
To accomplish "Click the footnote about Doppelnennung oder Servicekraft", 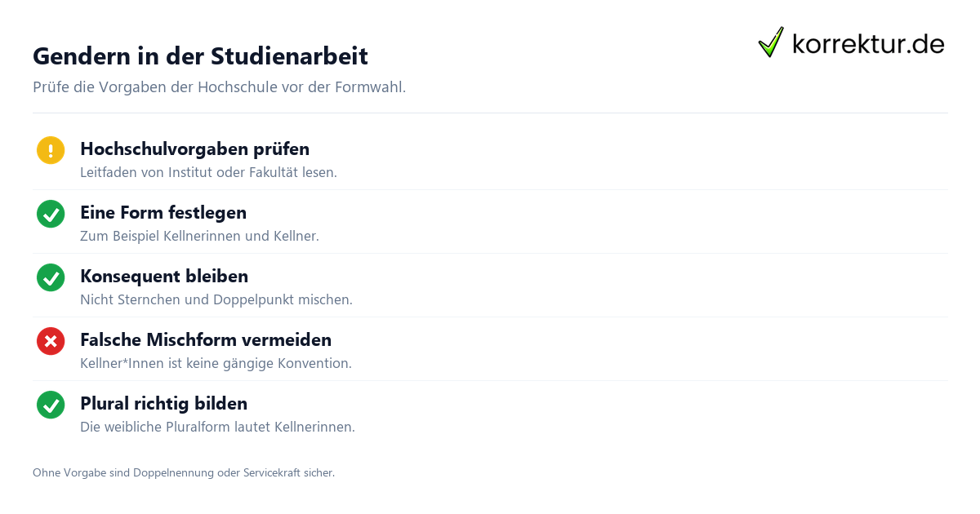I will (184, 472).
